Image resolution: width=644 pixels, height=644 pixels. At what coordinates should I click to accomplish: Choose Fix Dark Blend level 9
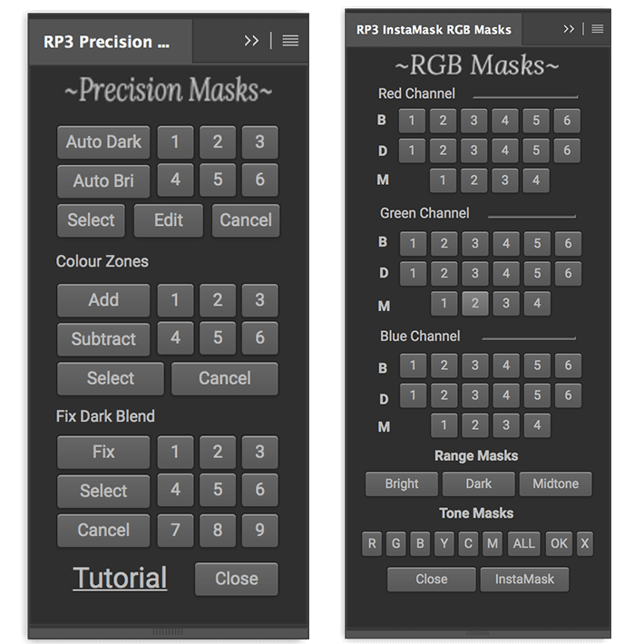[x=259, y=531]
